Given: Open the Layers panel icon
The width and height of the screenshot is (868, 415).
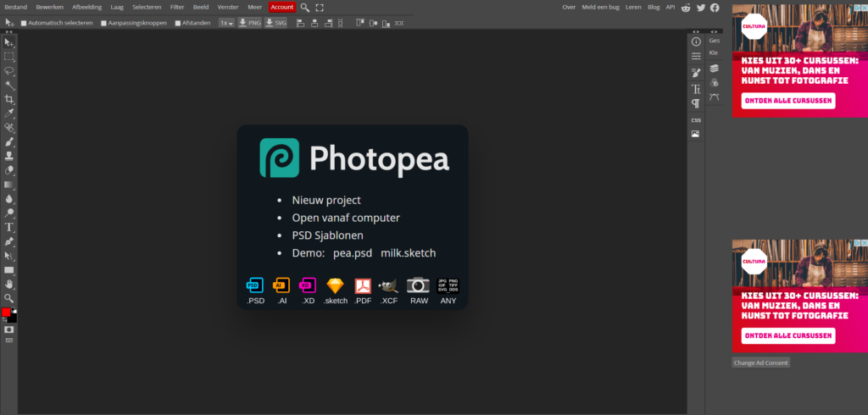Looking at the screenshot, I should [714, 68].
